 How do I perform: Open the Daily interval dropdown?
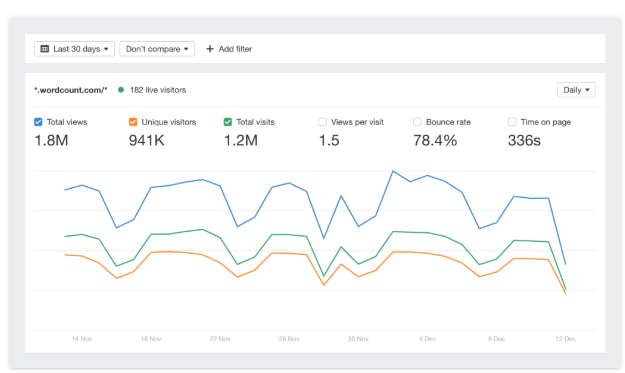click(576, 90)
